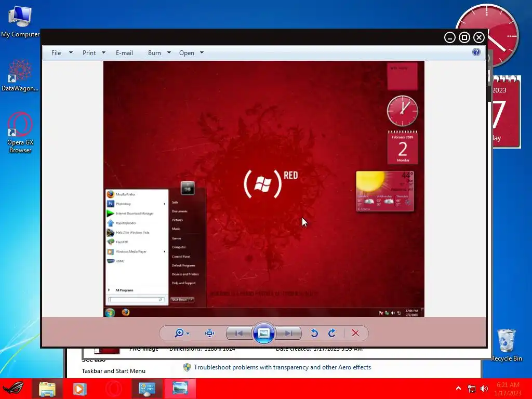Start the slide show with center button
The image size is (532, 399).
263,333
